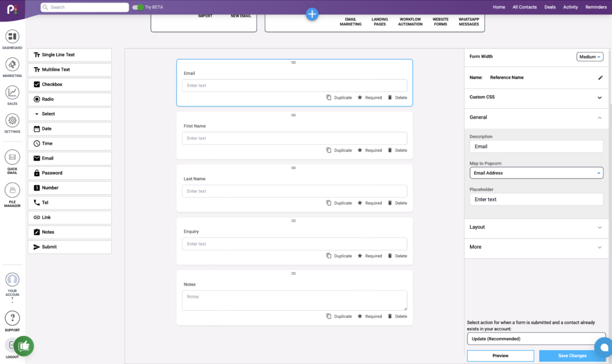Open the Quick Email sidebar icon
Image resolution: width=612 pixels, height=364 pixels.
click(12, 157)
